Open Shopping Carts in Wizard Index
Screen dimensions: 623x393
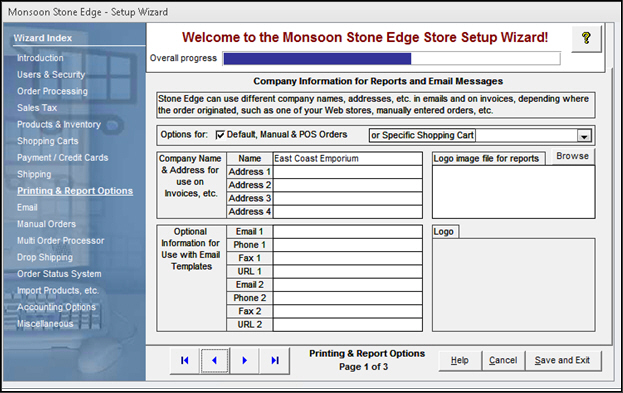[x=48, y=141]
